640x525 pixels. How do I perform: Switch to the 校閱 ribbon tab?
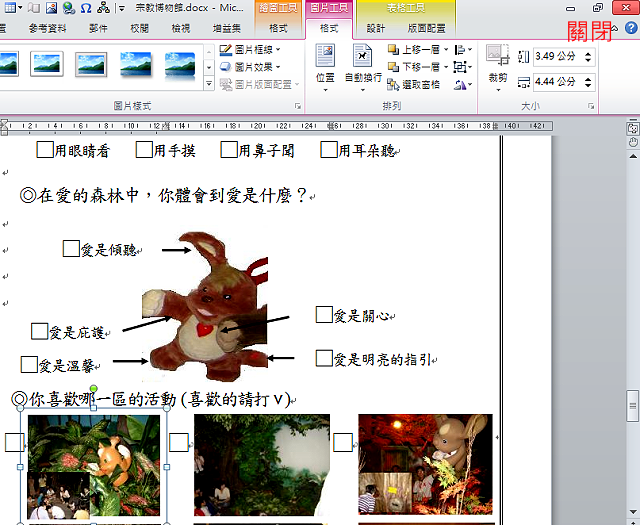(139, 28)
